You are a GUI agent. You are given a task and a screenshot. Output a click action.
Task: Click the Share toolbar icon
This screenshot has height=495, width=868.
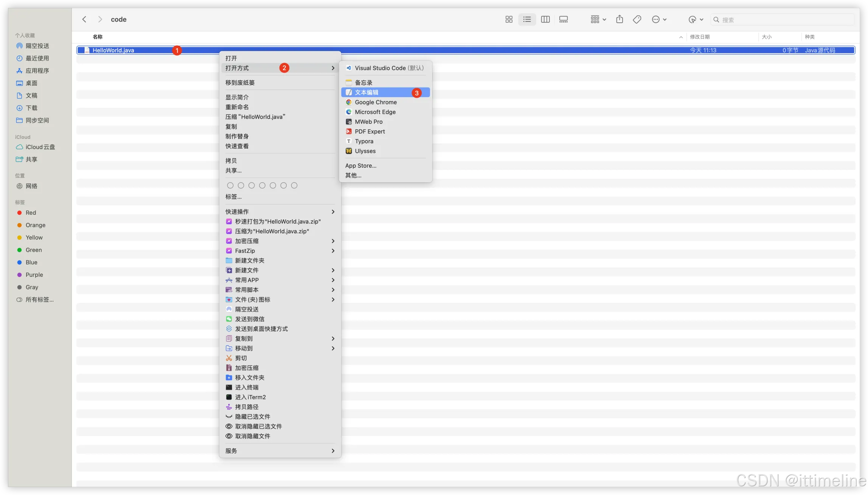[x=619, y=20]
